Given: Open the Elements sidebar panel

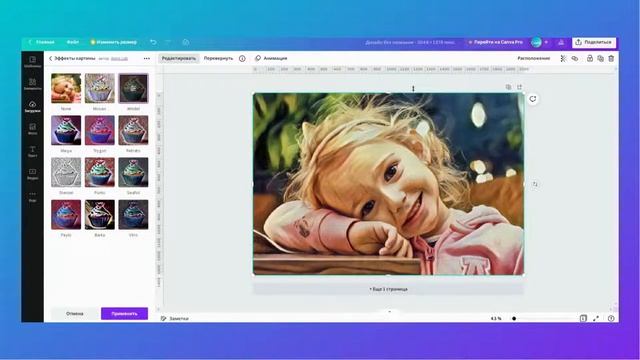Looking at the screenshot, I should click(x=33, y=84).
